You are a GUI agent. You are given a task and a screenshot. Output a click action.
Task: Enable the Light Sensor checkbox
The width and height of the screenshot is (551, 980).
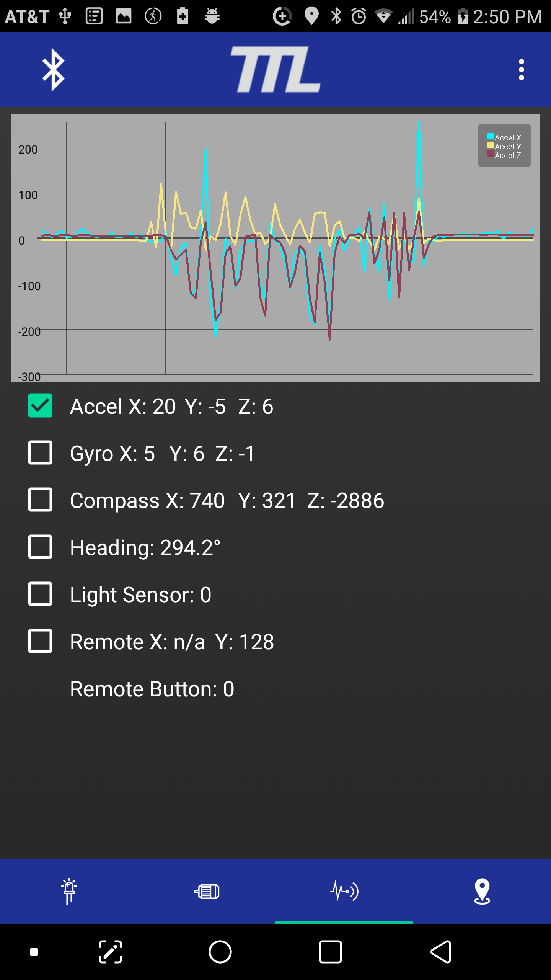click(40, 595)
